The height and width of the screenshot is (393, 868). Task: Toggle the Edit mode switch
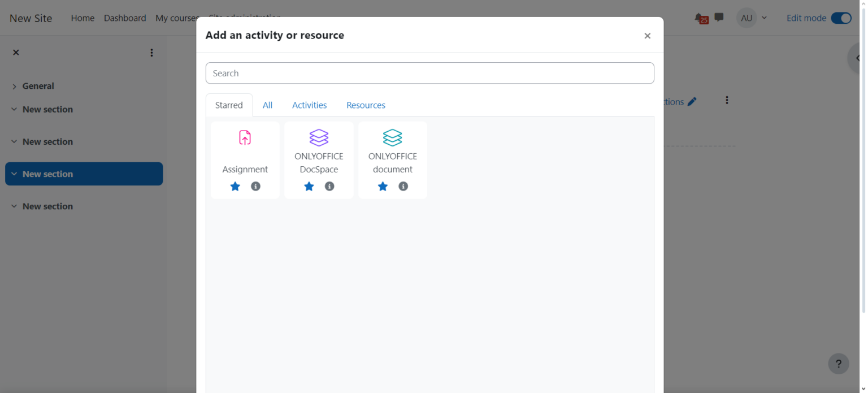click(841, 18)
